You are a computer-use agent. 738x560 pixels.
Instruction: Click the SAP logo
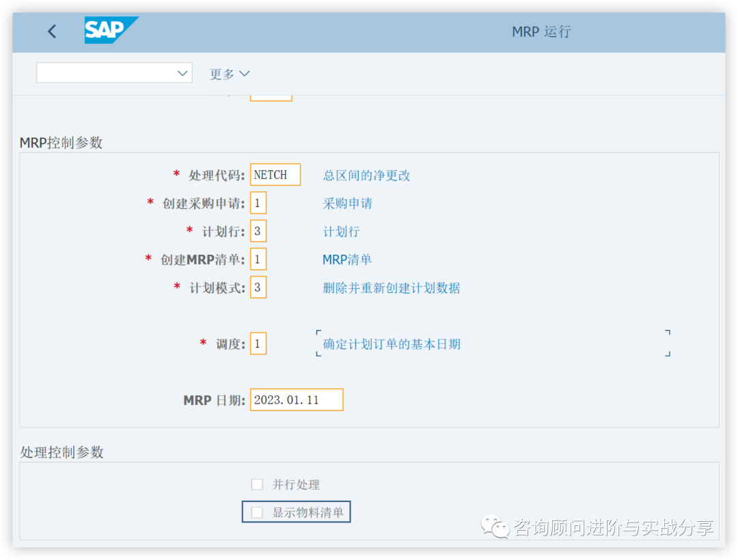coord(111,31)
